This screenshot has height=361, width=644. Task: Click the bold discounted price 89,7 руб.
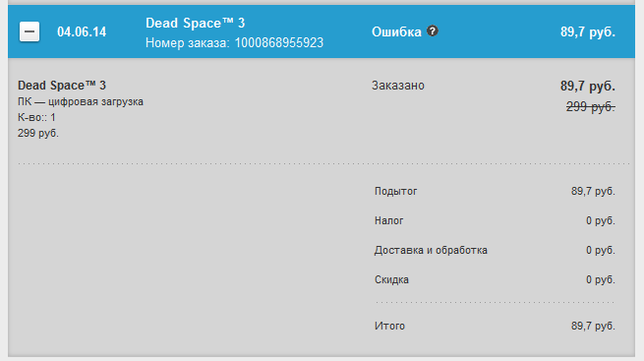click(588, 87)
